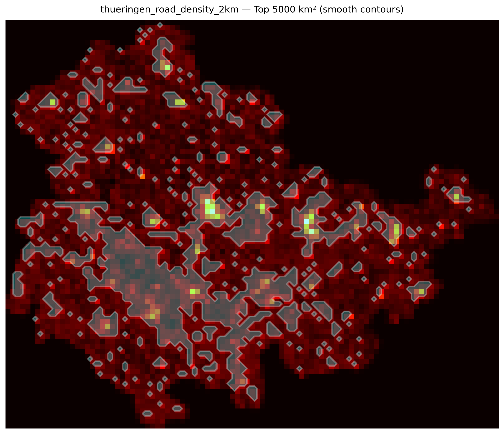The image size is (504, 434).
Task: Click the bright green cell near top center
Action: 167,67
